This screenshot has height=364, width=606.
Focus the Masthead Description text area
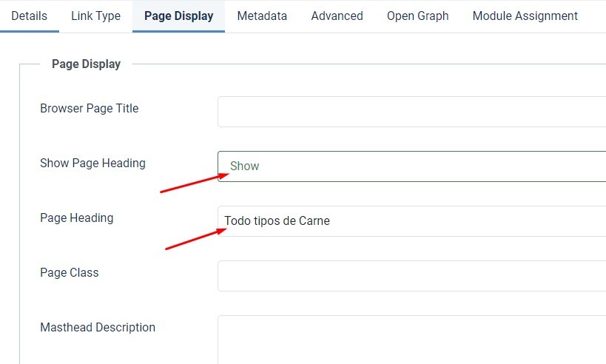(411, 339)
